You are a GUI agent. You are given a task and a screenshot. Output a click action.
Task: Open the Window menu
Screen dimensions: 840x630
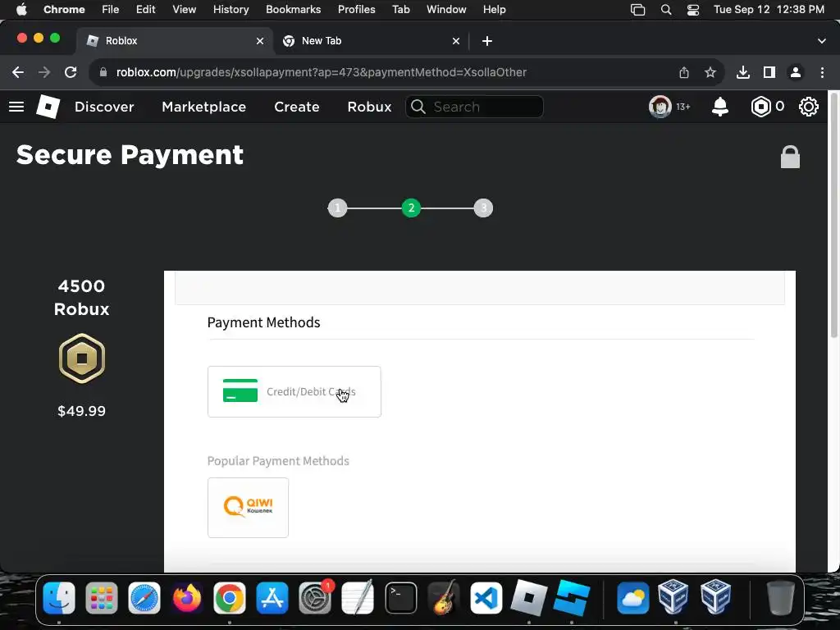pos(446,10)
